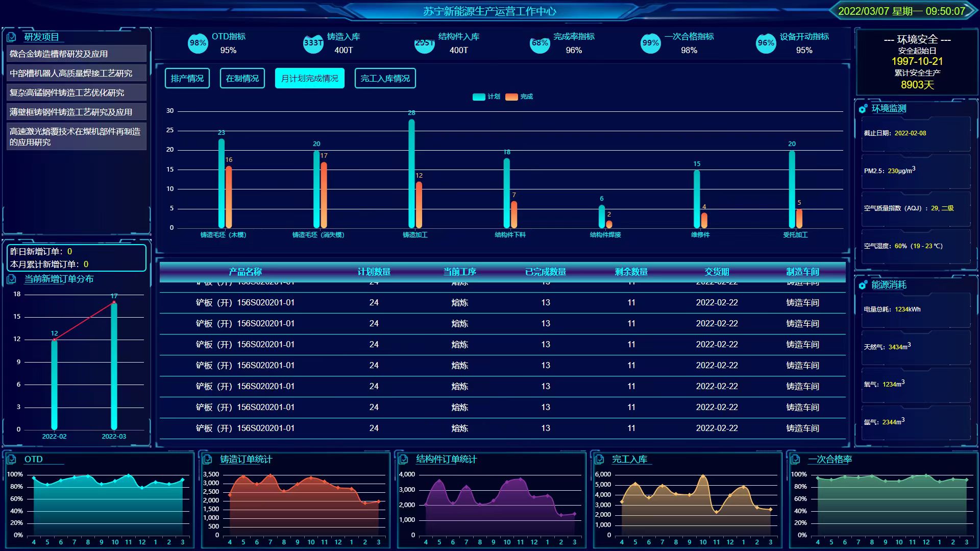Click the 结构件焊接 plan bar 6

point(602,217)
